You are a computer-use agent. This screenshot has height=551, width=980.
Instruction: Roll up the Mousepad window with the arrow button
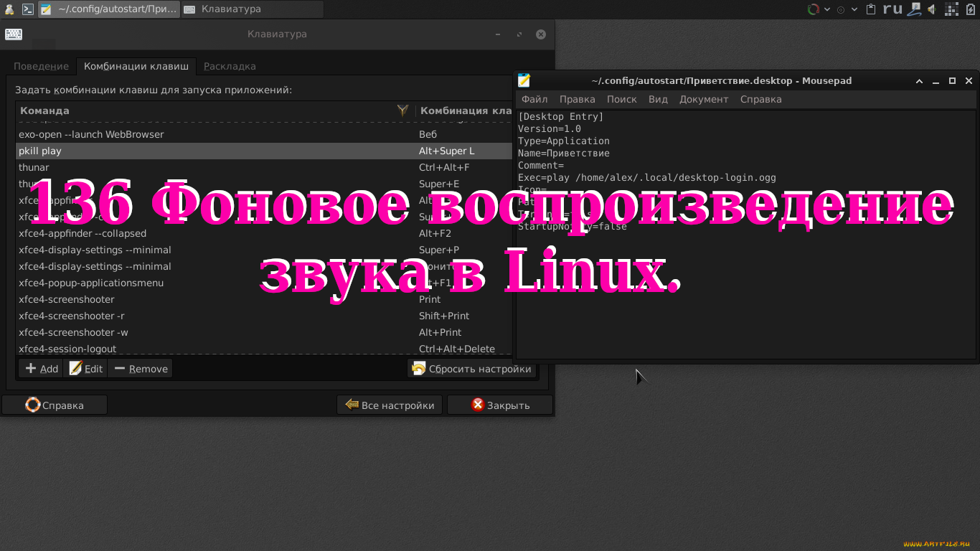click(x=919, y=81)
